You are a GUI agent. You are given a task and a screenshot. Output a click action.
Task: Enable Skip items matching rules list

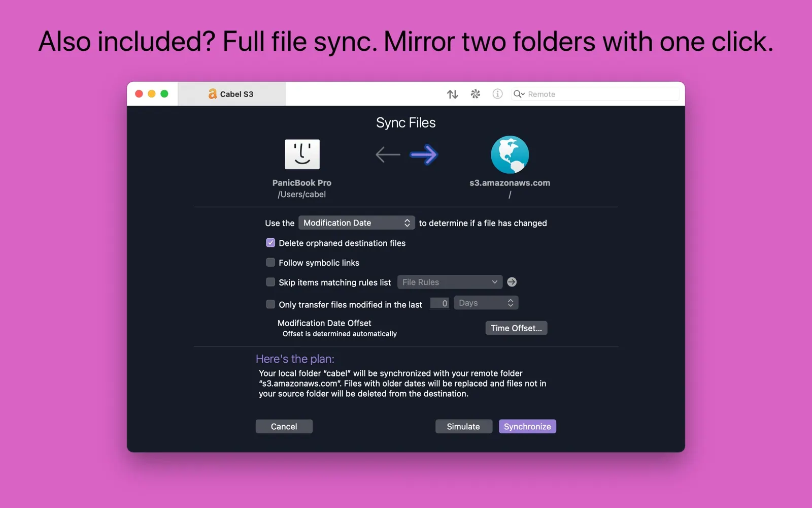pos(270,282)
